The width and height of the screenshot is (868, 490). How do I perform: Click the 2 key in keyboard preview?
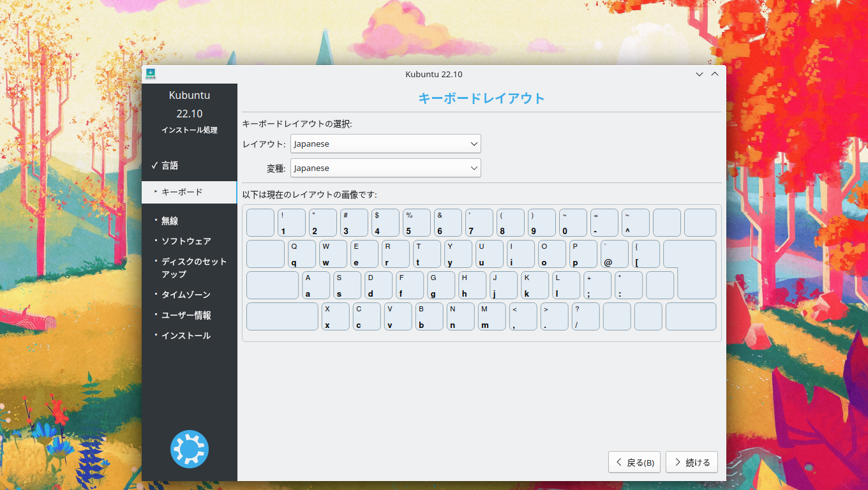tap(323, 223)
